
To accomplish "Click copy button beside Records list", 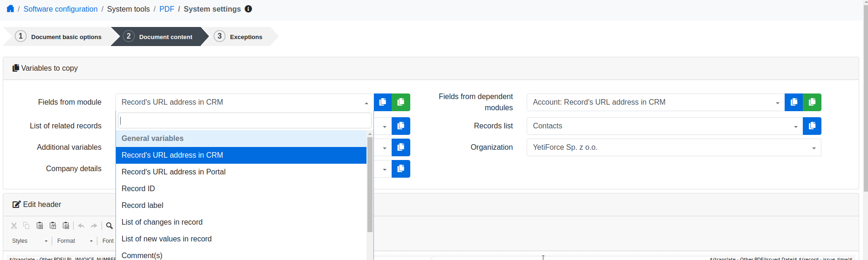I will click(x=812, y=126).
